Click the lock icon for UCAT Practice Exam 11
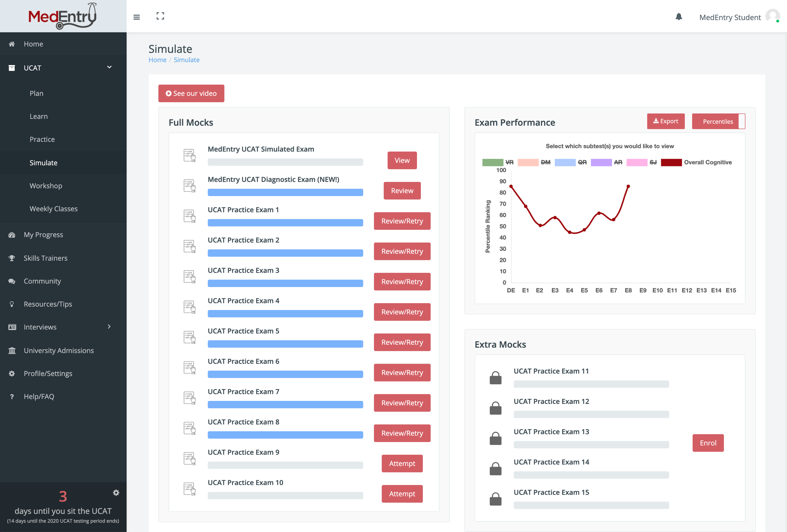Viewport: 787px width, 532px height. click(496, 377)
